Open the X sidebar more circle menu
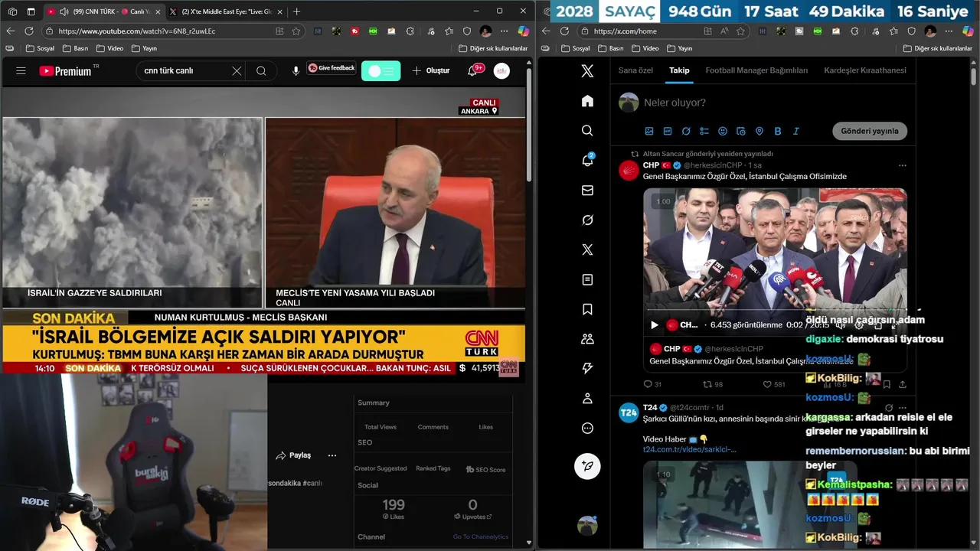Image resolution: width=980 pixels, height=551 pixels. pyautogui.click(x=587, y=428)
